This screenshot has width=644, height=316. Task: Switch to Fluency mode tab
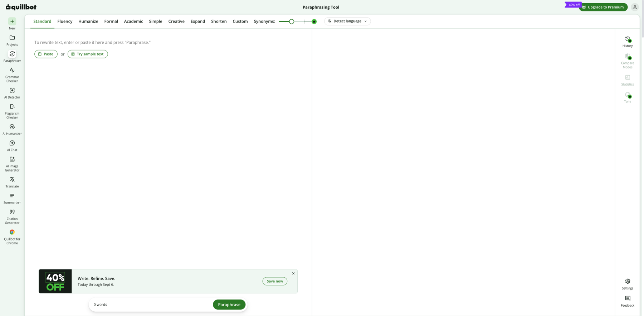tap(65, 21)
